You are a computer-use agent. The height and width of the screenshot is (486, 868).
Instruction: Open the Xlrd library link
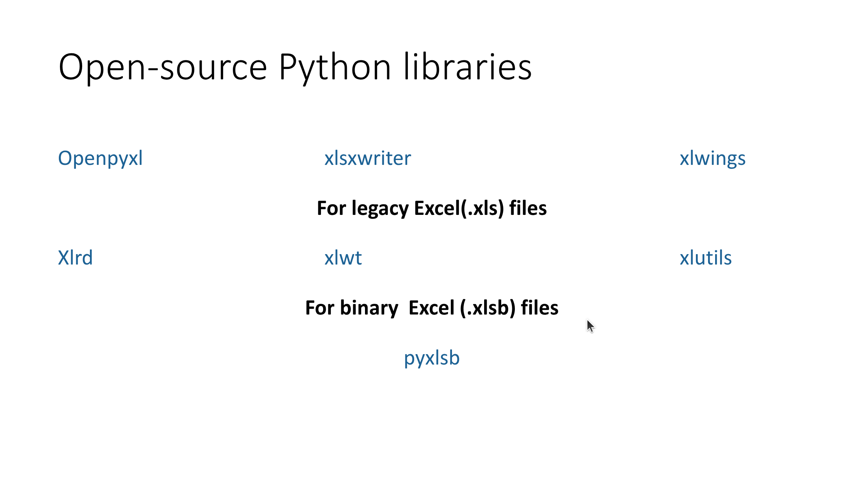[75, 258]
